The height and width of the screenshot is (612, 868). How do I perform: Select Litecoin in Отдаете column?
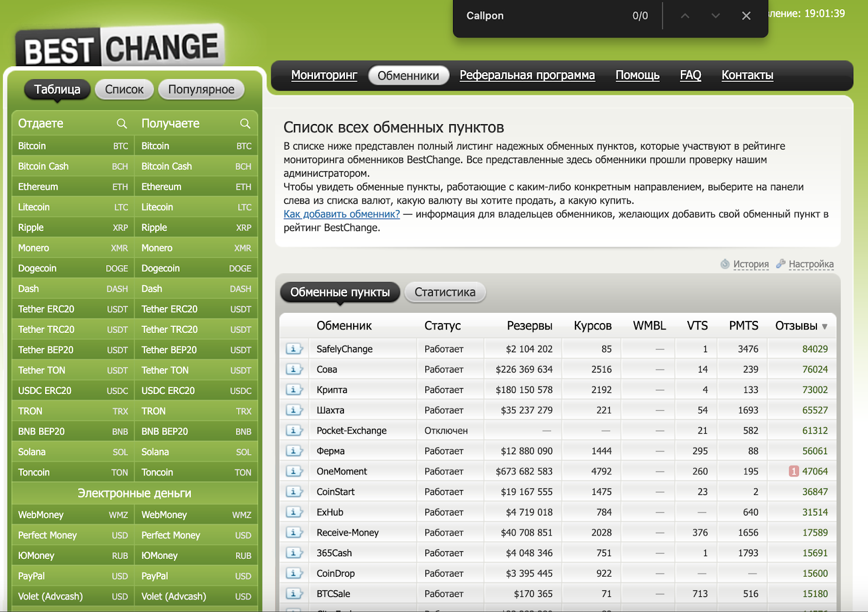[73, 207]
